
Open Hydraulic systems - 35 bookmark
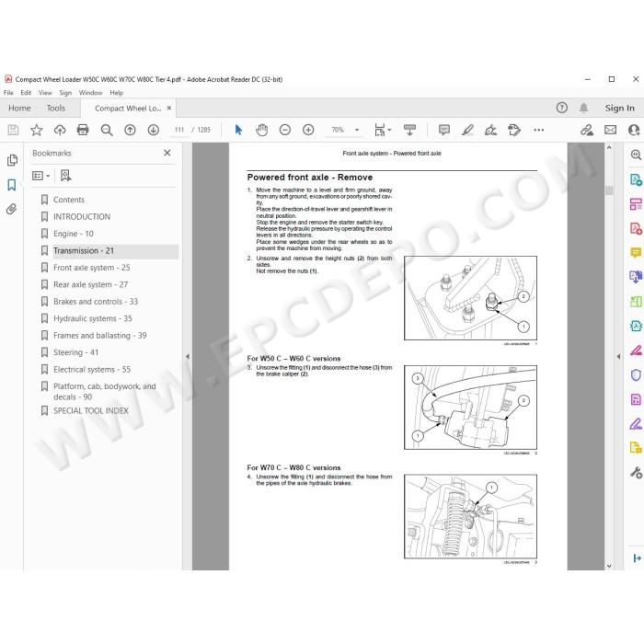(x=93, y=318)
